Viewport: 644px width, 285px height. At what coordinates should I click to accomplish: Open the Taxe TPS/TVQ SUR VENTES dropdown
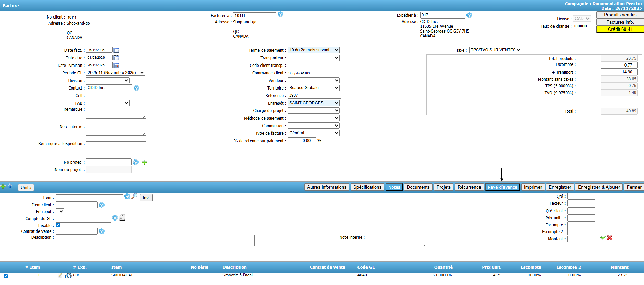click(495, 50)
